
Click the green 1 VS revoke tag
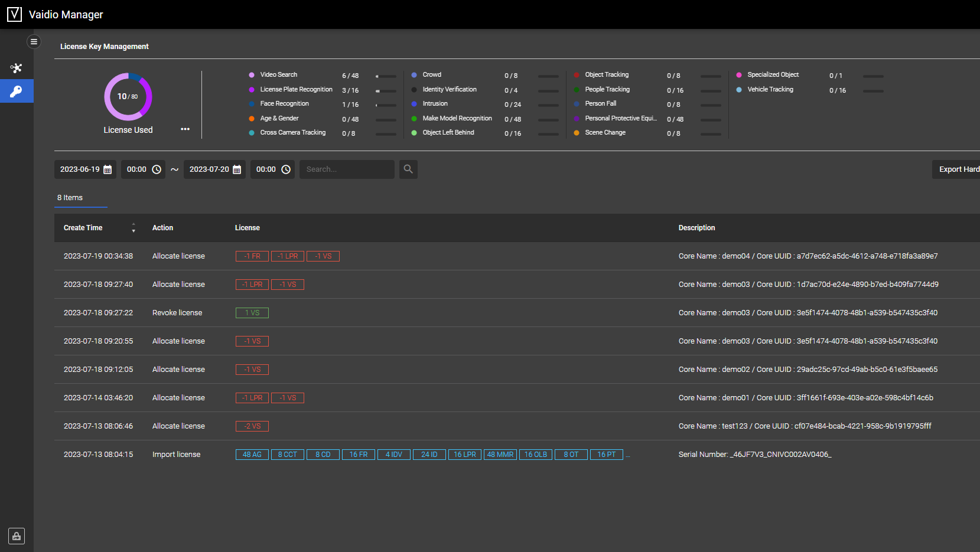tap(252, 313)
